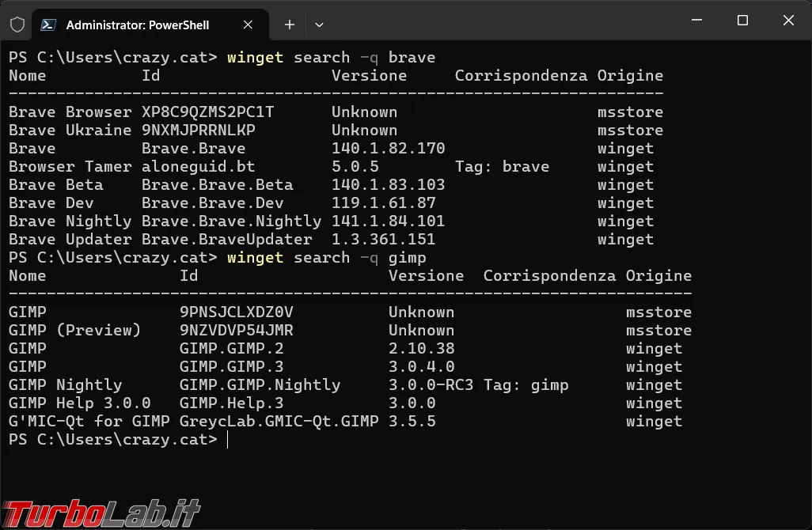Click the 'winget search -q gimp' command line
The image size is (812, 530).
click(326, 258)
